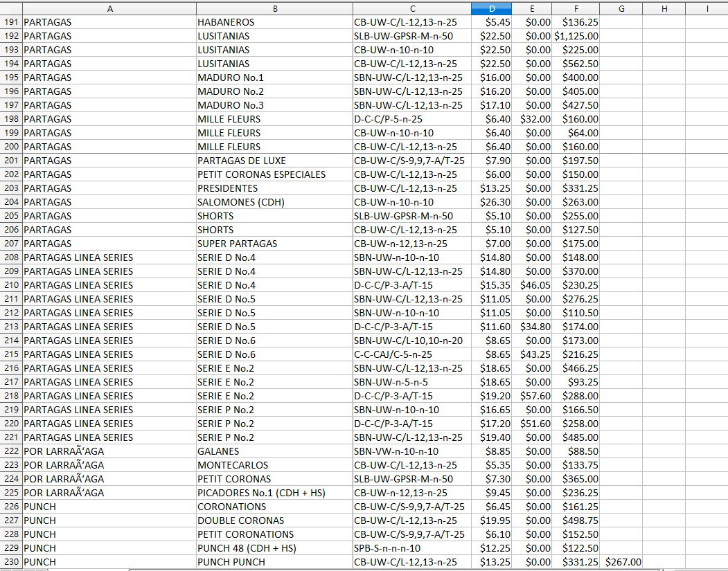Select column F header
Screen dimensions: 728x571
[576, 8]
